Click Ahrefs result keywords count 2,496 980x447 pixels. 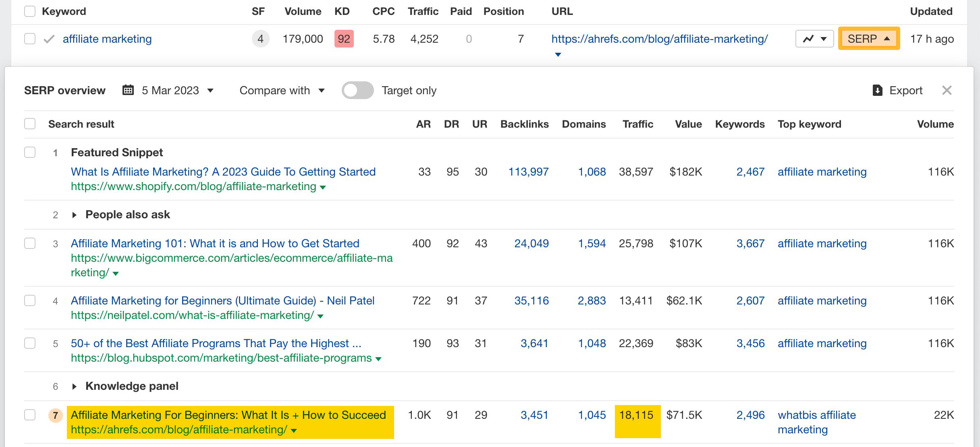(751, 415)
